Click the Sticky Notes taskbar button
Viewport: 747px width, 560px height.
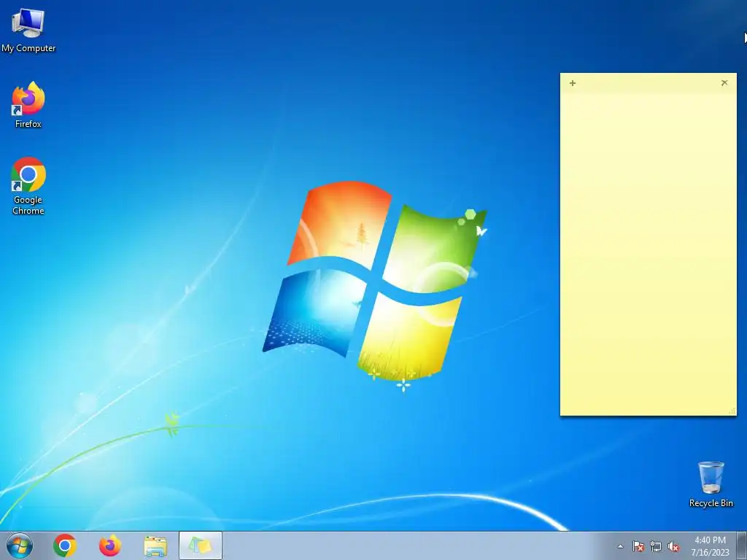(201, 545)
